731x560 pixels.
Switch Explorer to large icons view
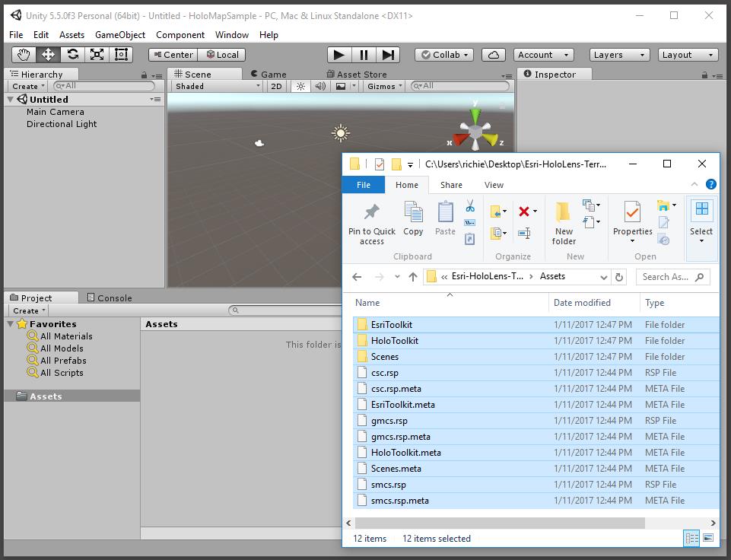point(707,538)
